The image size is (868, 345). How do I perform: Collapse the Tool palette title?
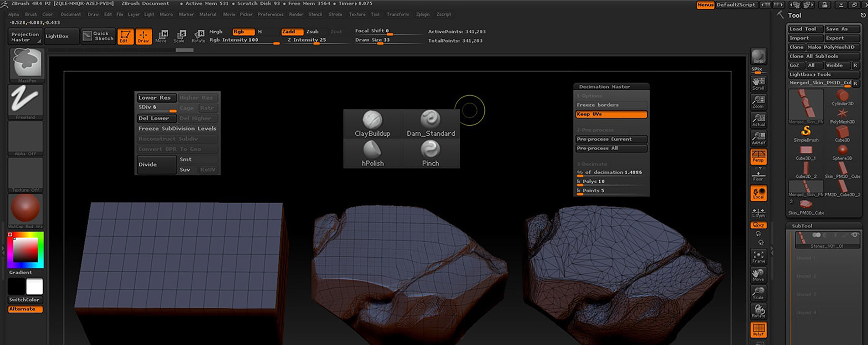pos(794,15)
